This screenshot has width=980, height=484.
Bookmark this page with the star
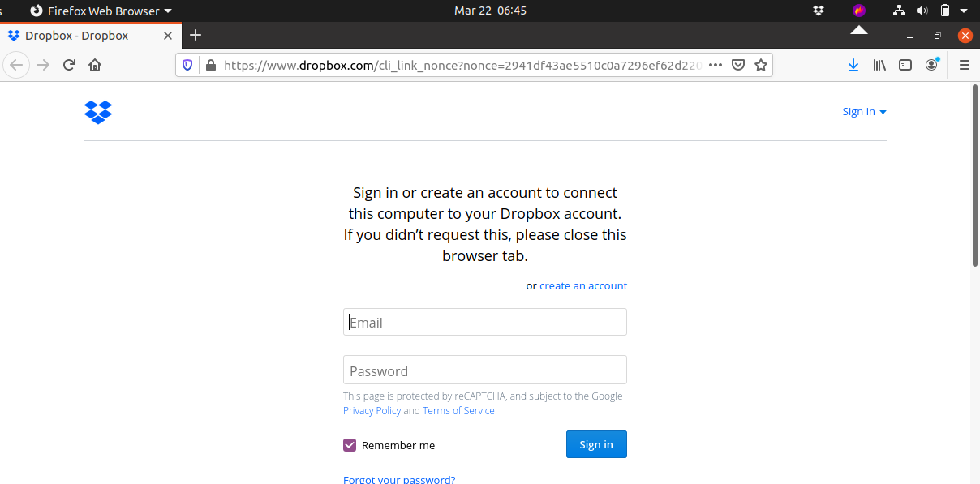pos(760,66)
